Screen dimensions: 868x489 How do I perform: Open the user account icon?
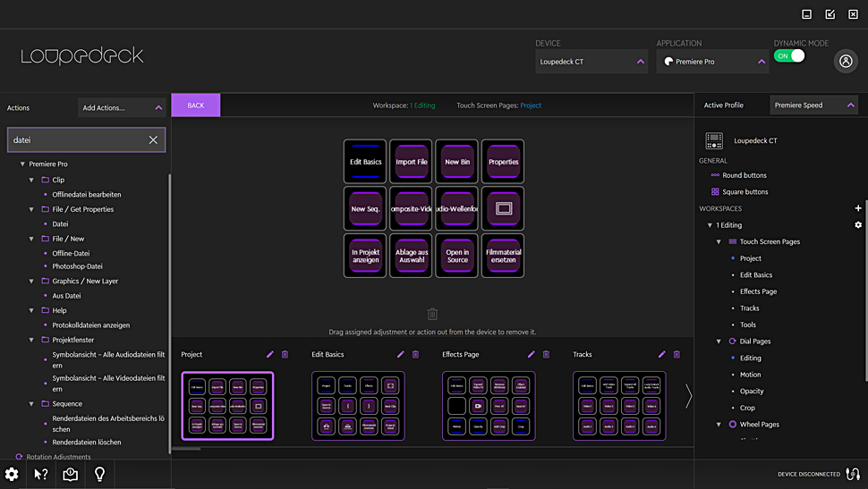tap(846, 62)
